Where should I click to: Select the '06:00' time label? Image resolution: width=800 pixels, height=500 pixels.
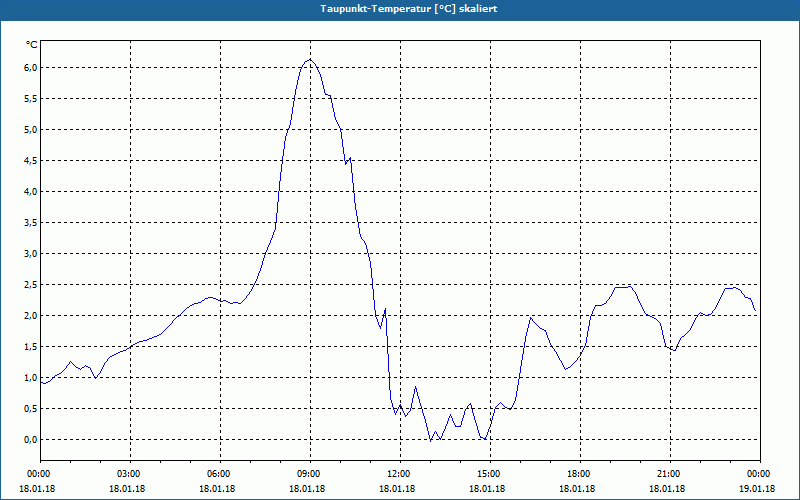(x=217, y=474)
